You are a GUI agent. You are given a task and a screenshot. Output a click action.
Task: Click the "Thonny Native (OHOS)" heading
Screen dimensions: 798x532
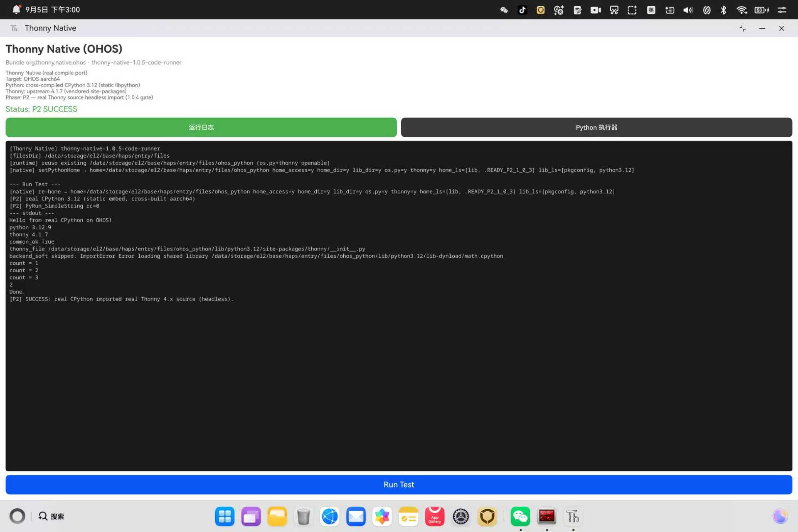point(64,49)
